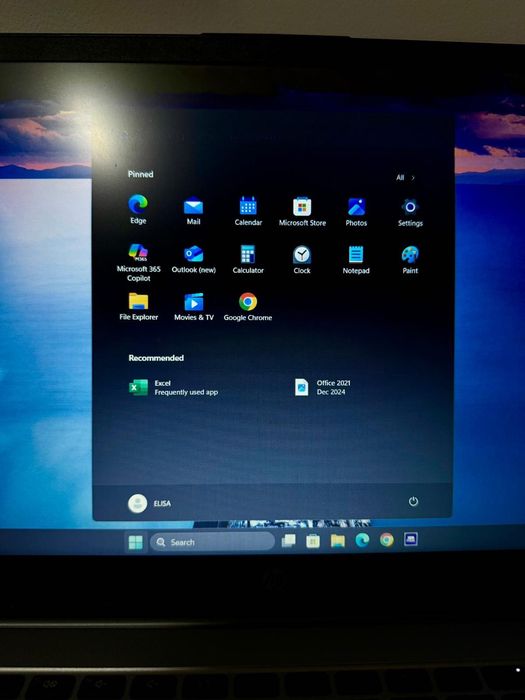Open the Clock app

[302, 259]
